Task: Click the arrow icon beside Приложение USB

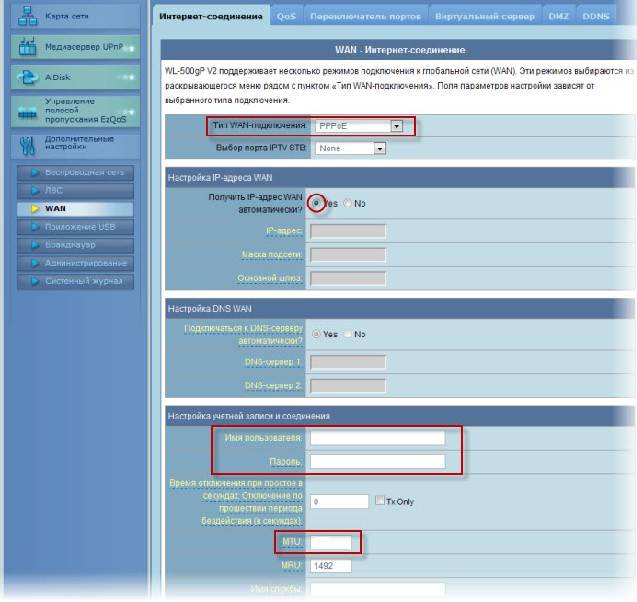Action: pos(35,227)
